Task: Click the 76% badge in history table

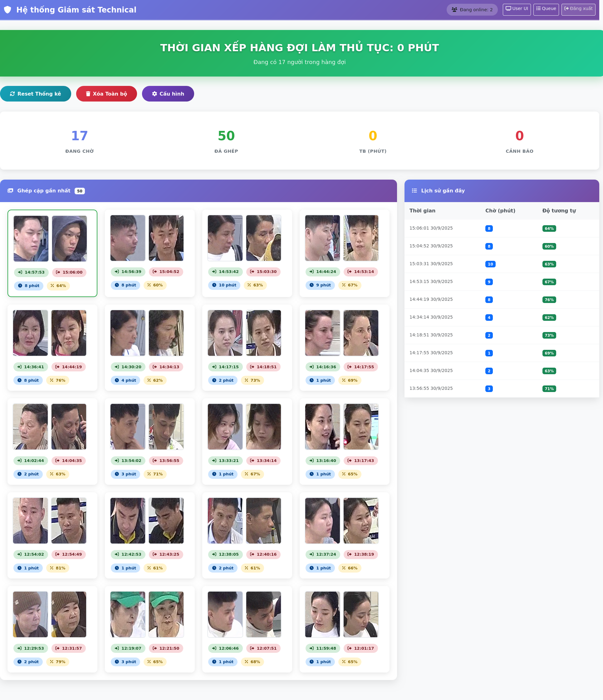Action: click(549, 300)
